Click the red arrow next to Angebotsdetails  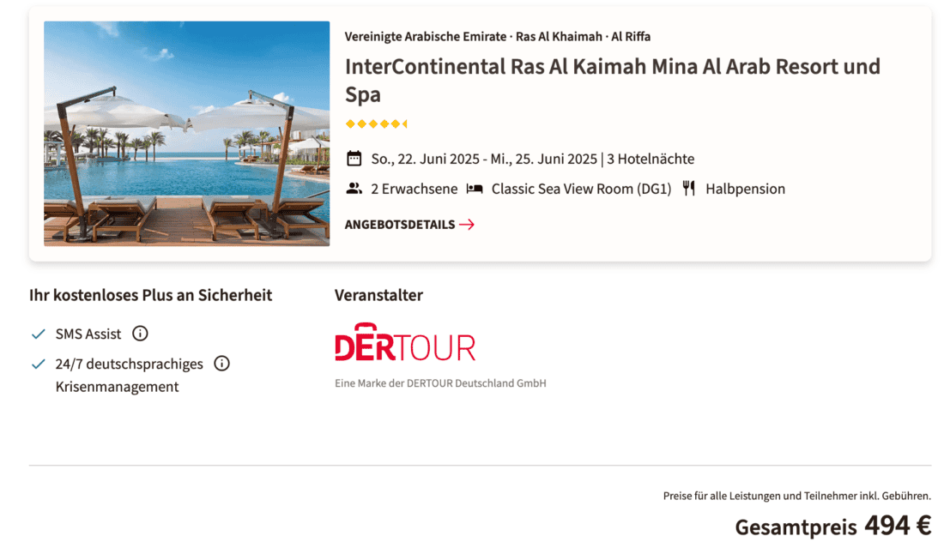pos(467,225)
